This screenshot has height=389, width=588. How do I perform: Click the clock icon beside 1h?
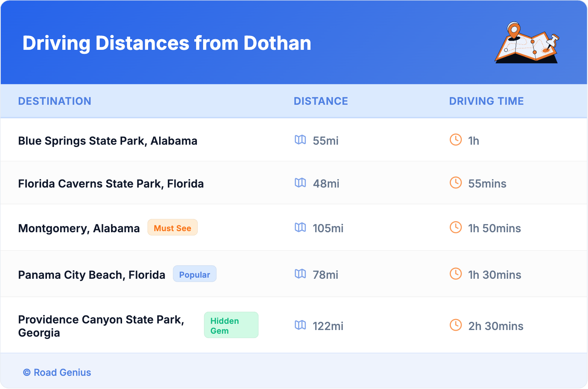(456, 140)
